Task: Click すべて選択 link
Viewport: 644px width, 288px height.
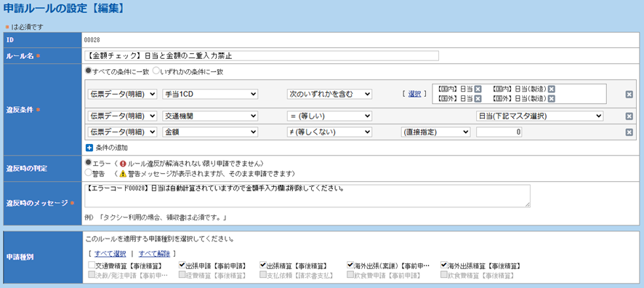Action: 110,253
